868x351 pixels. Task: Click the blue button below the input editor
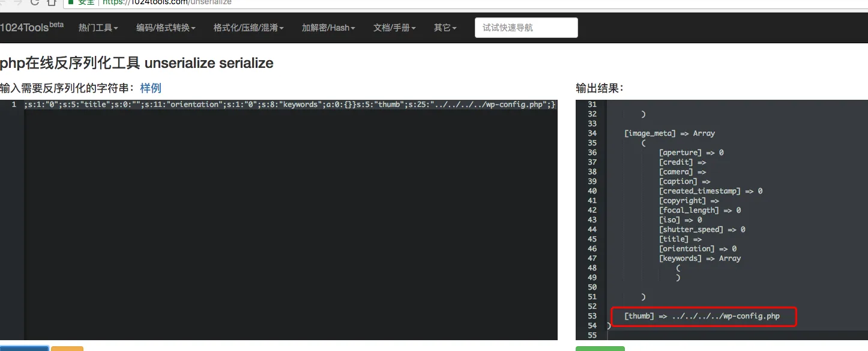[24, 348]
